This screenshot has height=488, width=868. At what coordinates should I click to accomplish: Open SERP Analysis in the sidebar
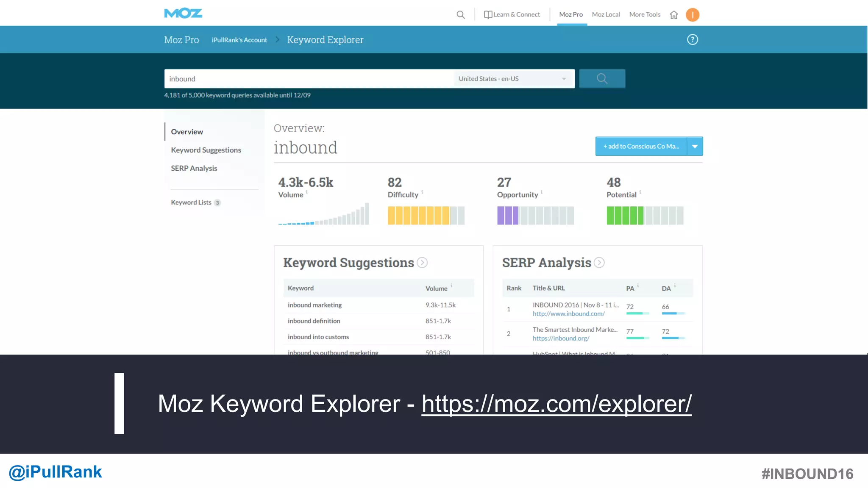coord(194,168)
